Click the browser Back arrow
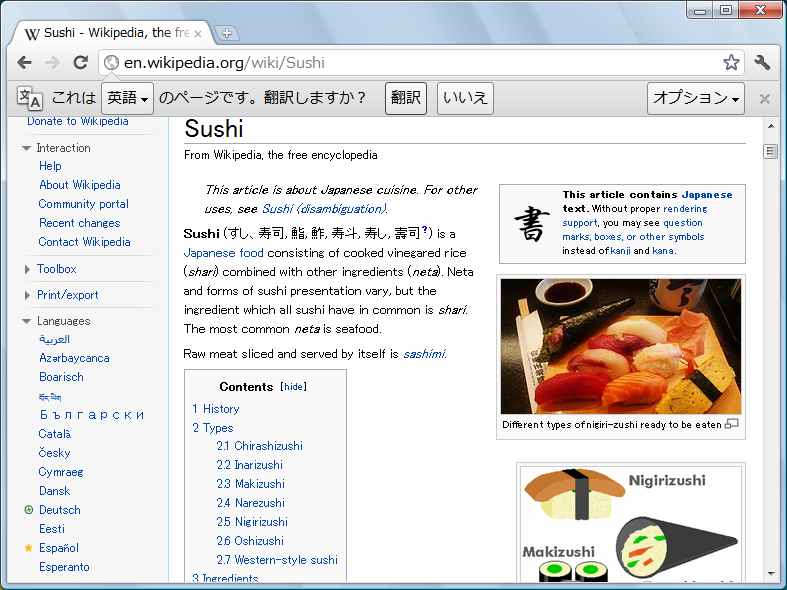The image size is (787, 590). tap(24, 63)
